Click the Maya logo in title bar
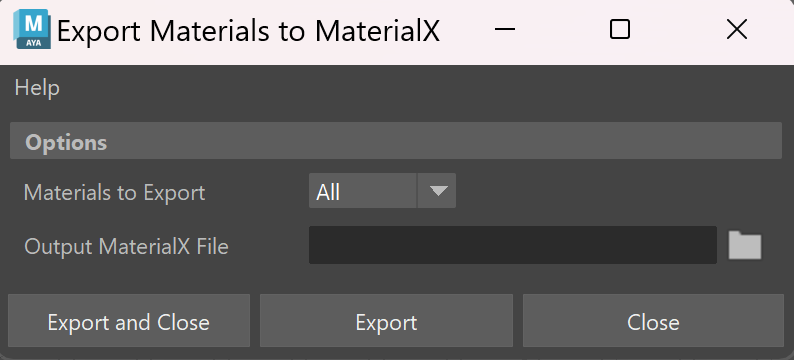This screenshot has height=360, width=794. [x=31, y=29]
